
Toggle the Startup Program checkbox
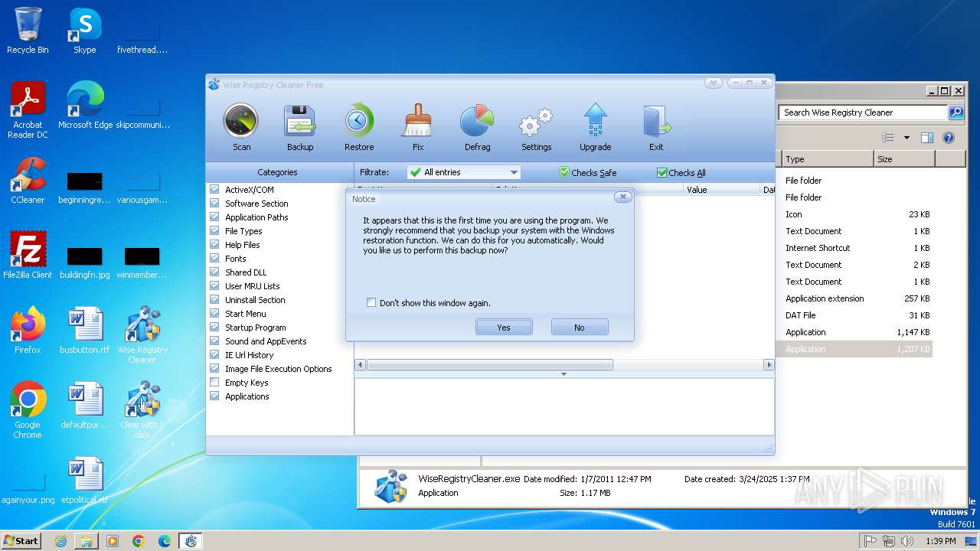[215, 328]
